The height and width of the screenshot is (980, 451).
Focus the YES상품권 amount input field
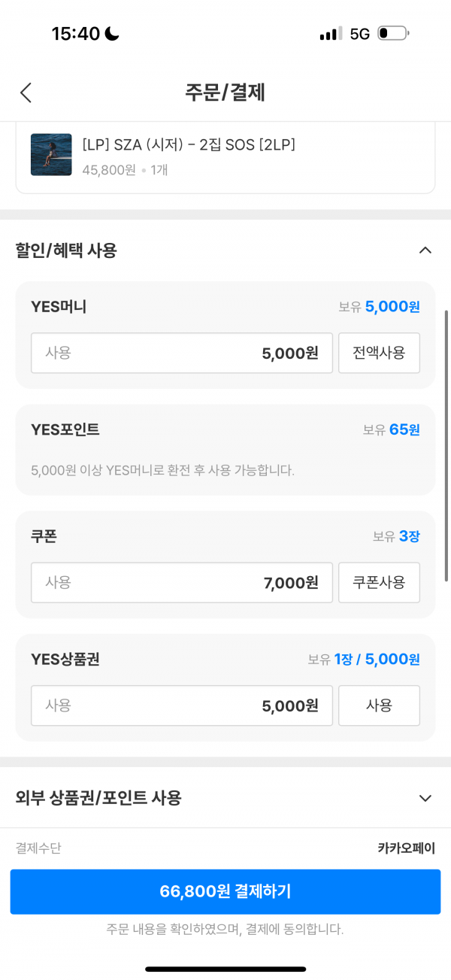click(x=182, y=705)
